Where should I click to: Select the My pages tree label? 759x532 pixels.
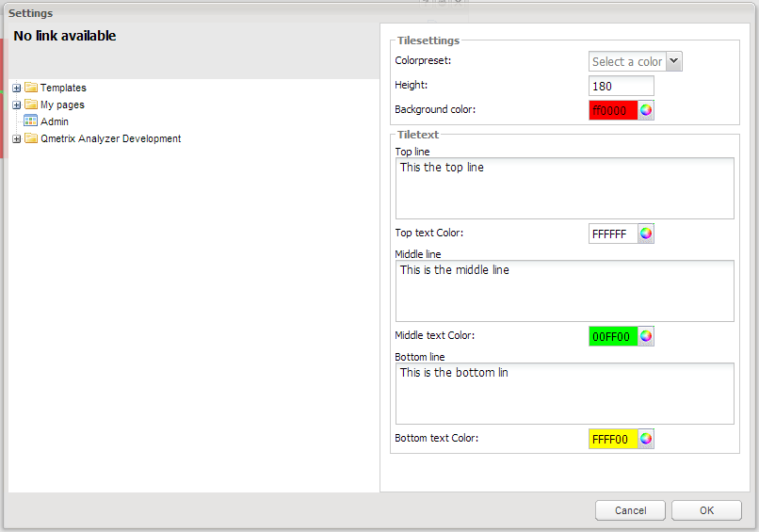coord(62,105)
